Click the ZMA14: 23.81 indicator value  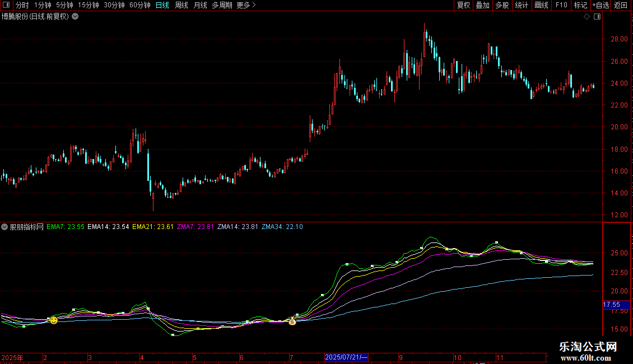pos(238,227)
